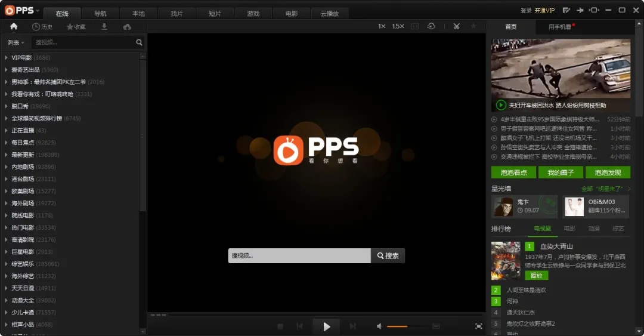Click the search magnifier in list panel
644x336 pixels.
tap(139, 42)
